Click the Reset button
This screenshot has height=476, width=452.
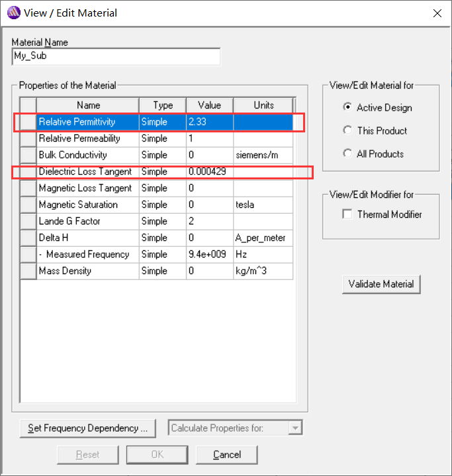(87, 455)
